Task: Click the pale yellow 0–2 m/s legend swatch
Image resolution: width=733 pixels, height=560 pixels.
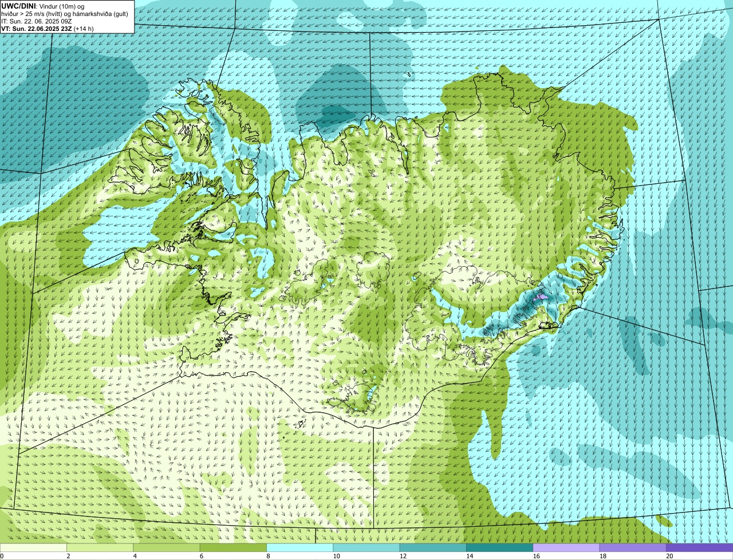Action: tap(33, 547)
